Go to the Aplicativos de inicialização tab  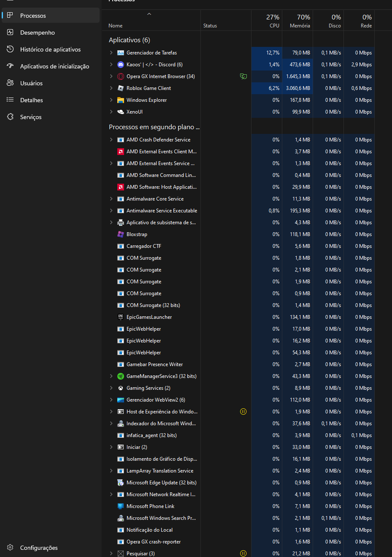(51, 66)
